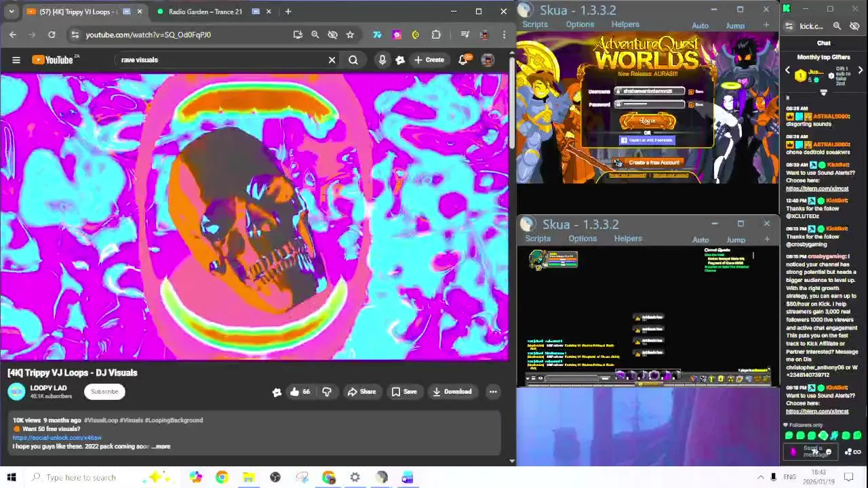Click the AQW Username field
Screen dimensions: 868x488
(650, 91)
